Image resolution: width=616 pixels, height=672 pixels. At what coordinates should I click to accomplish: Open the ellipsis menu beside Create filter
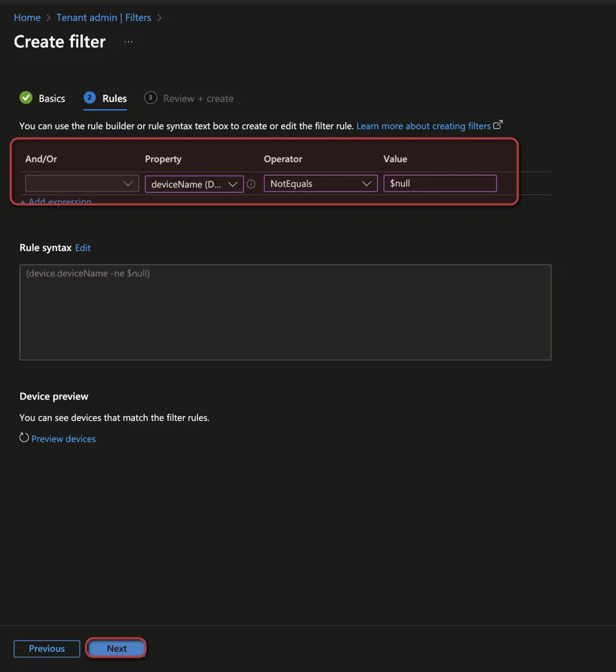(x=128, y=42)
